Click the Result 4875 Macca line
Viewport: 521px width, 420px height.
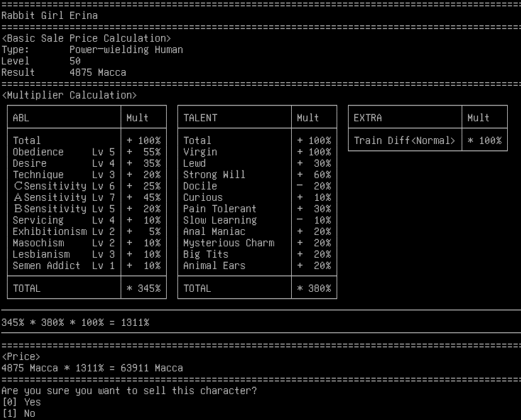64,73
